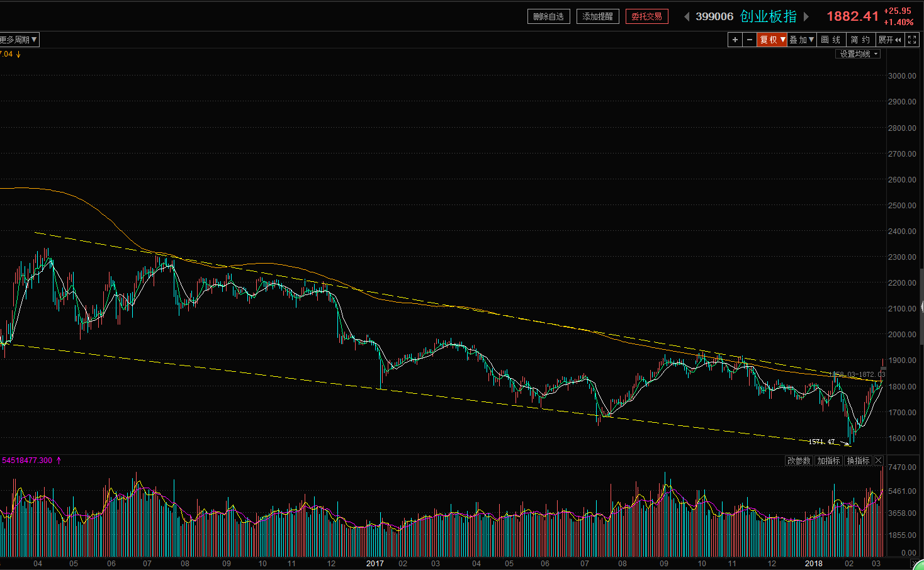
Task: Click the 2018 year label on time axis
Action: 814,563
